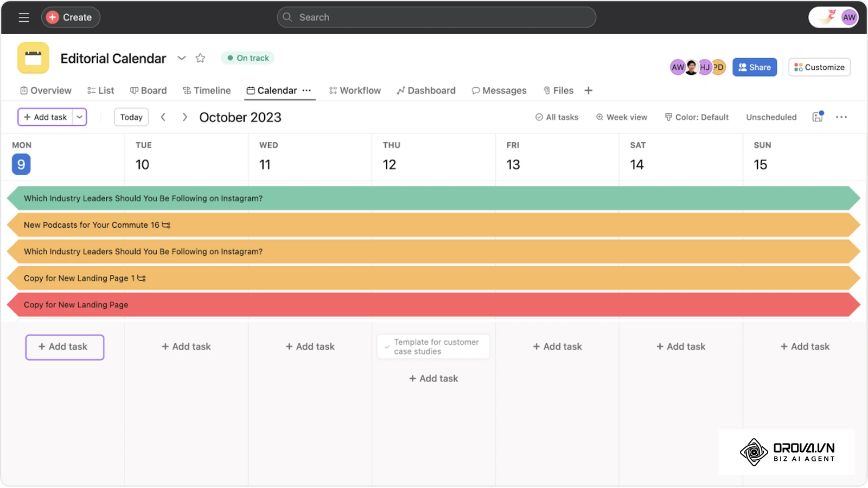This screenshot has height=488, width=868.
Task: Switch to the Timeline tab
Action: [x=207, y=91]
